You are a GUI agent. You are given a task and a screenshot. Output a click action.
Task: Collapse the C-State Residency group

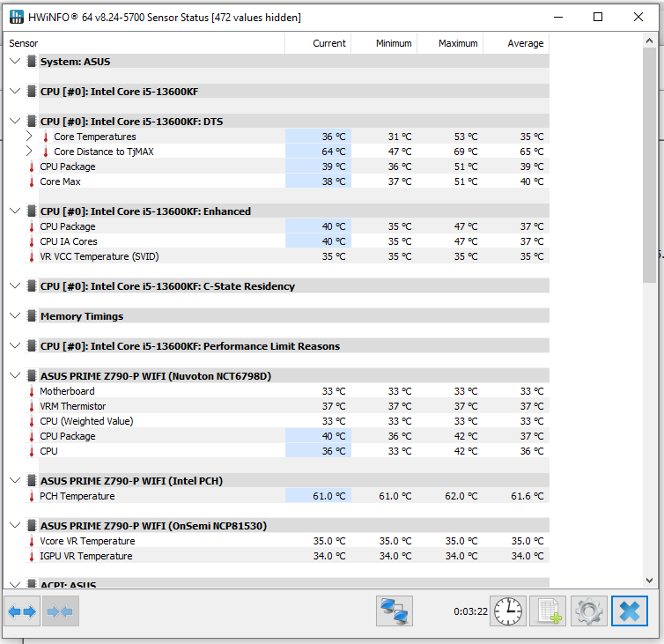[15, 285]
